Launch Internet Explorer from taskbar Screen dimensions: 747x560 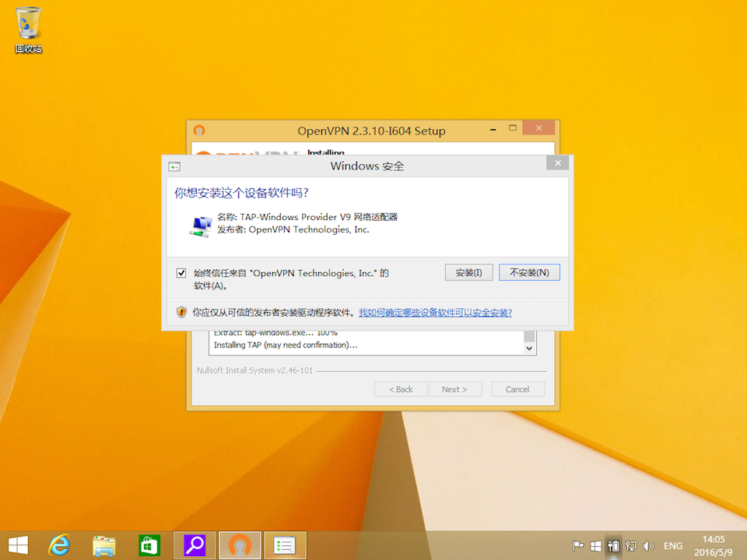(59, 545)
